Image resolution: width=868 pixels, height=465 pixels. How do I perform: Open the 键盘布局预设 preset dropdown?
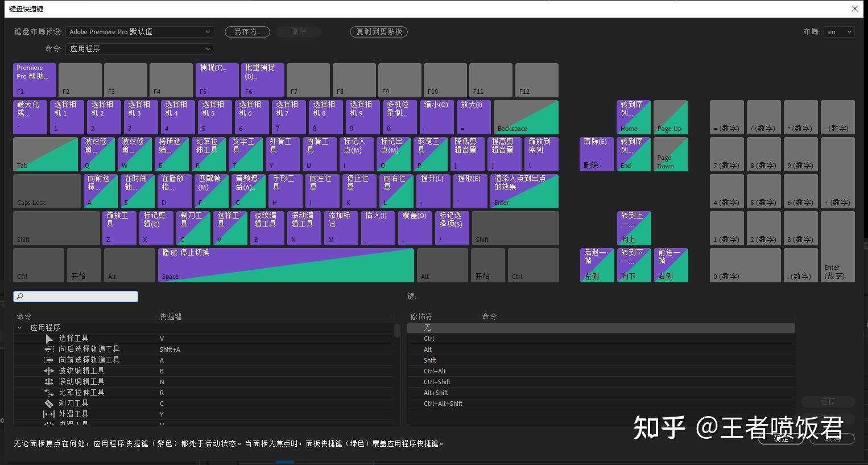point(139,32)
